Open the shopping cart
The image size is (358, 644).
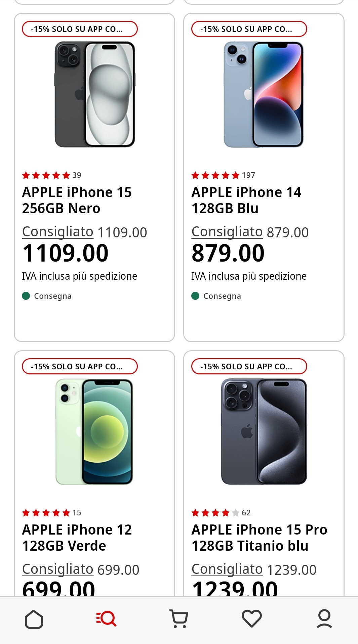[x=179, y=618]
